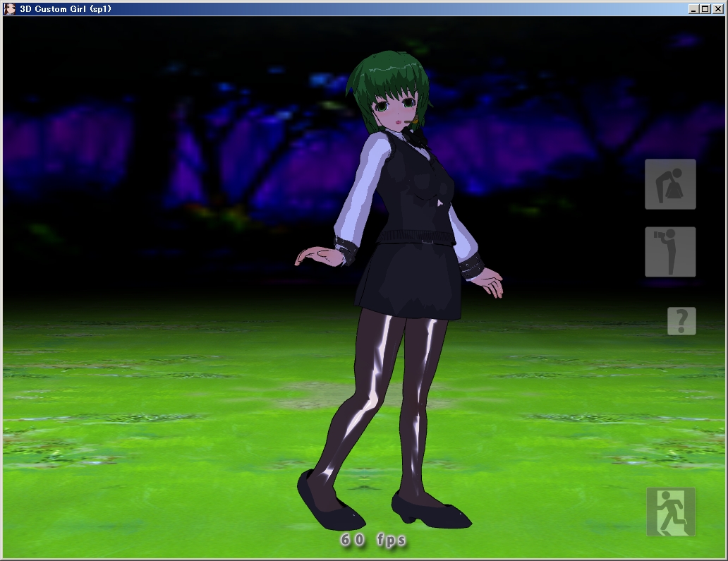Viewport: 728px width, 561px height.
Task: Minimize the 3D Custom Girl window
Action: (x=693, y=9)
